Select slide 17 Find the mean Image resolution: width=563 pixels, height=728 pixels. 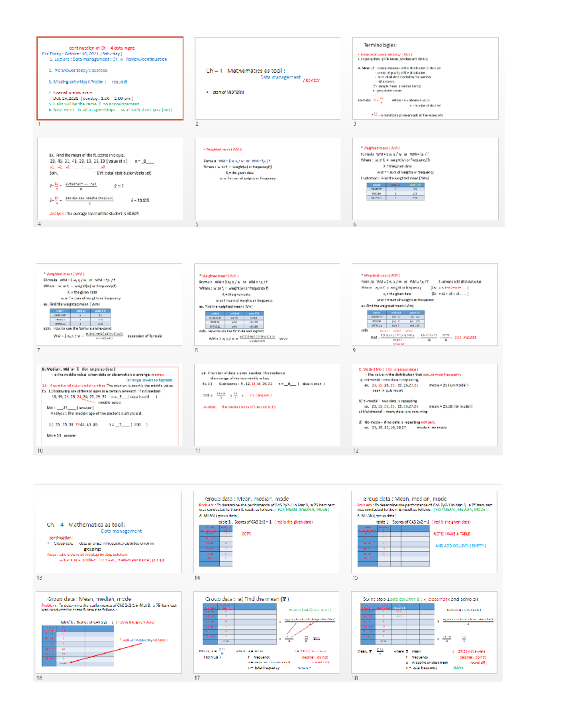(266, 632)
